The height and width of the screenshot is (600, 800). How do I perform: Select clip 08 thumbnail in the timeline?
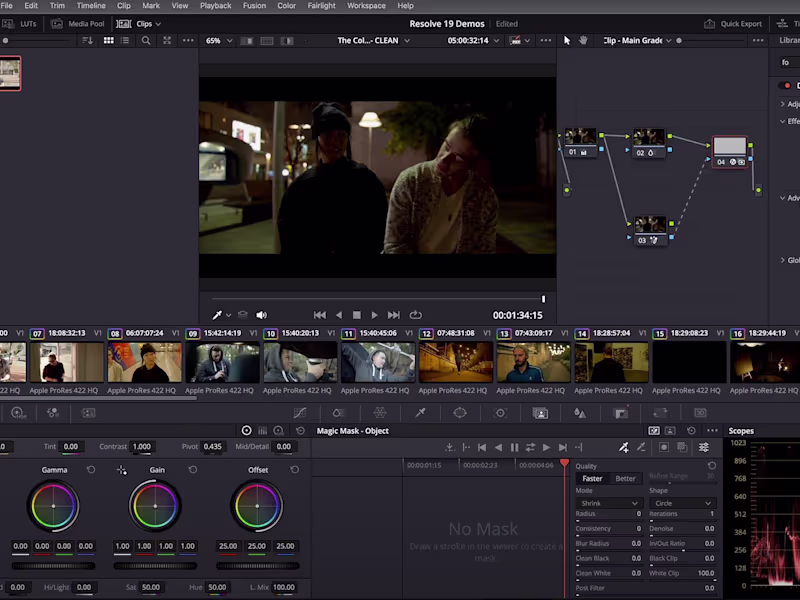click(x=144, y=362)
